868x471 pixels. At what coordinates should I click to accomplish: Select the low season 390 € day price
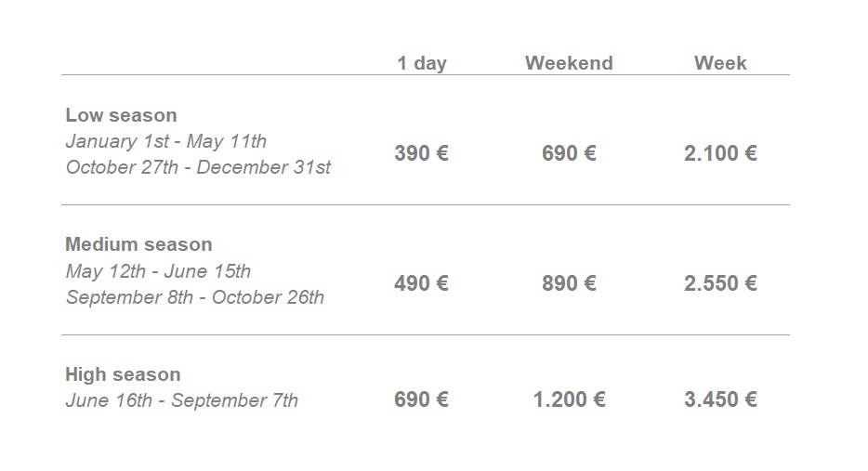point(421,153)
